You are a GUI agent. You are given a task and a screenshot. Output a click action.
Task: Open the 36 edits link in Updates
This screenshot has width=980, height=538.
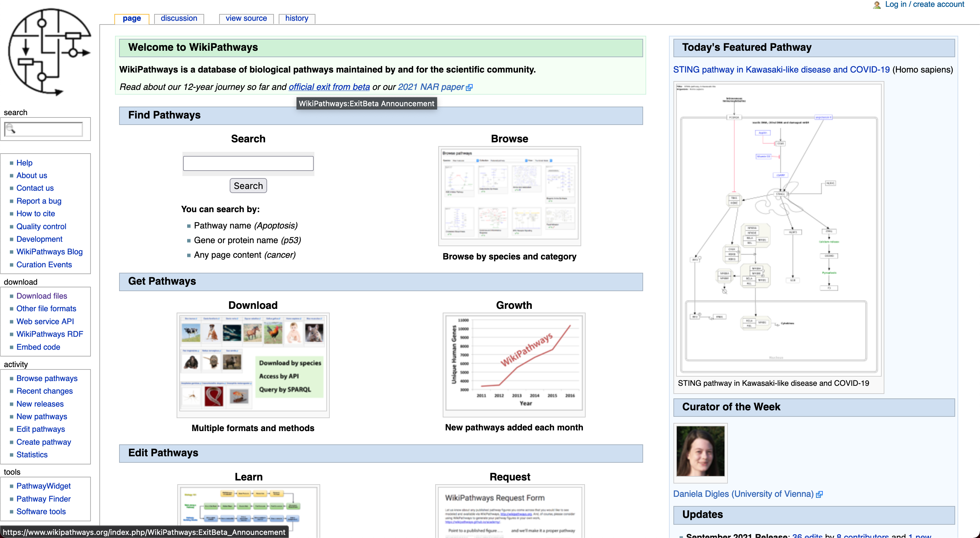click(807, 536)
